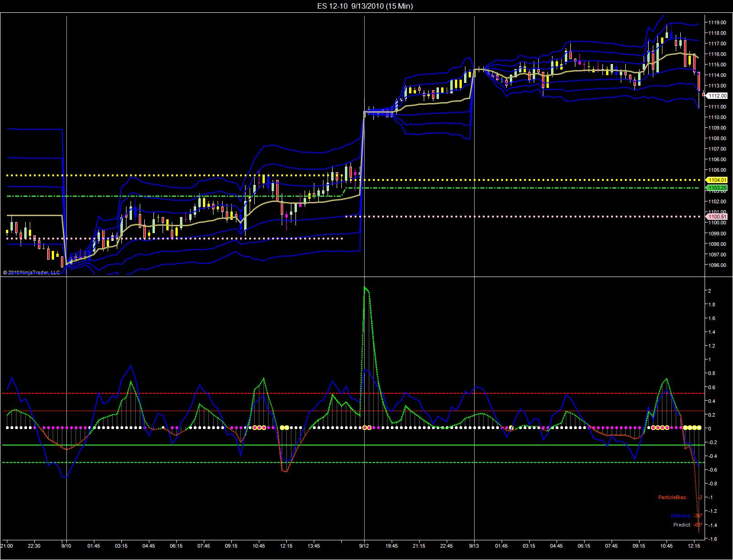733x560 pixels.
Task: Click the 1097.00 price axis label
Action: click(717, 254)
